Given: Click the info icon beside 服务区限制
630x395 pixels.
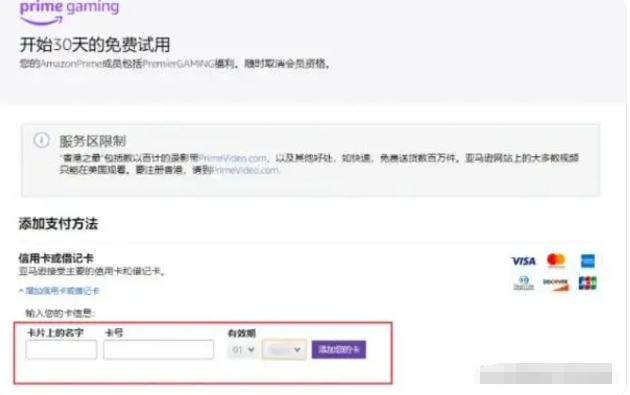Looking at the screenshot, I should (41, 140).
